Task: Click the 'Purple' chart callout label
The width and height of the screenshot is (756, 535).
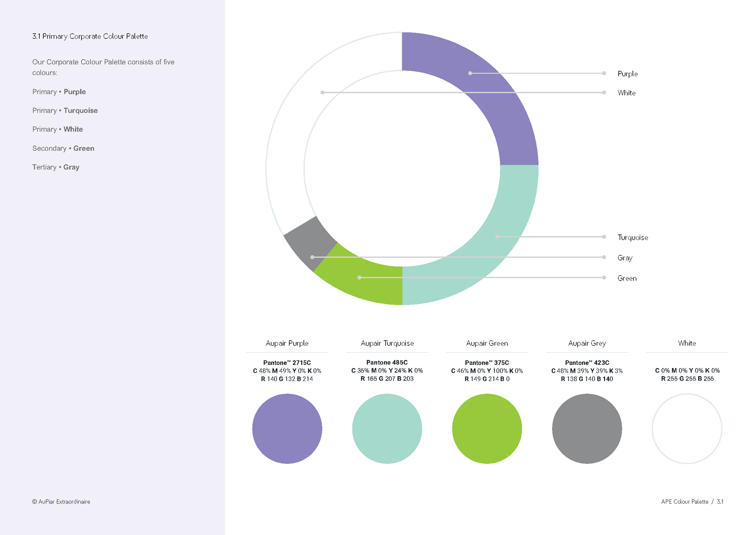Action: (628, 74)
